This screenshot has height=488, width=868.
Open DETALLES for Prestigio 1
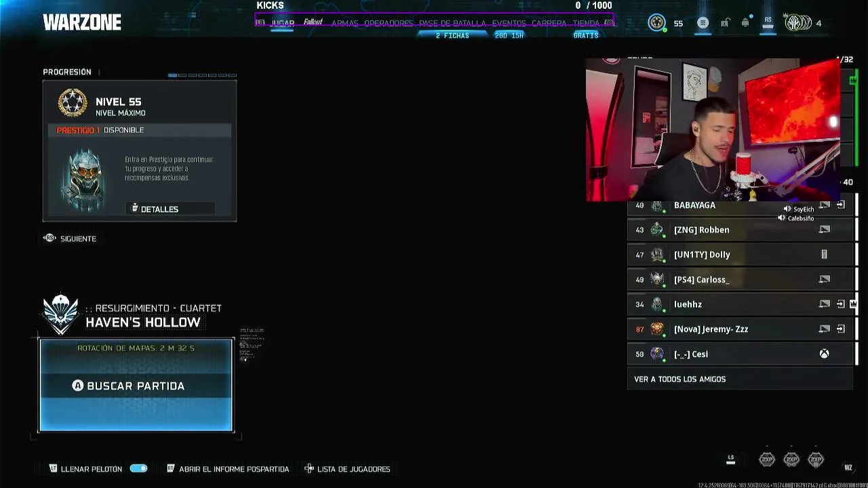click(x=170, y=209)
